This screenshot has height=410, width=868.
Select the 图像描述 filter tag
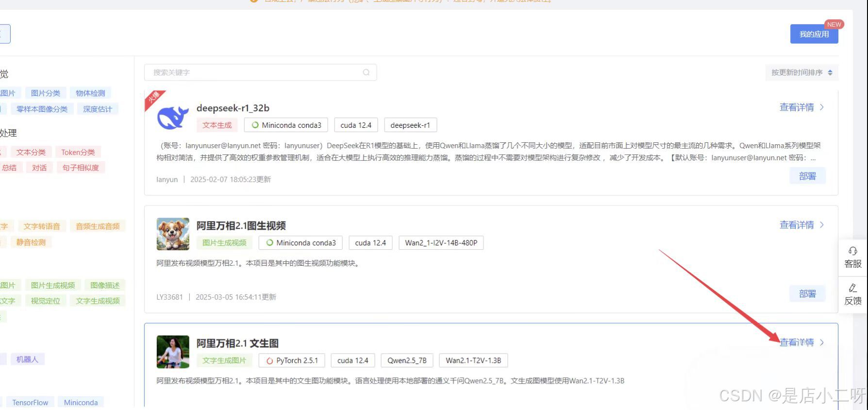coord(105,286)
